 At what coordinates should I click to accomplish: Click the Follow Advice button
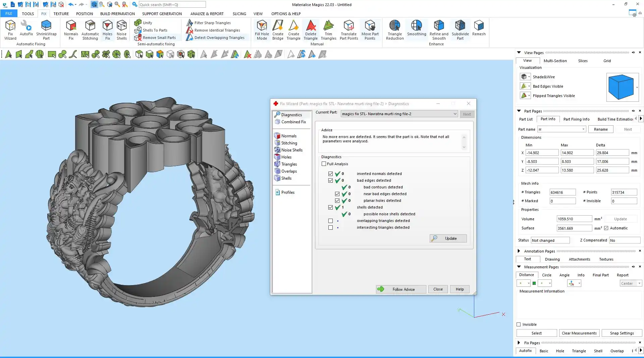[401, 289]
